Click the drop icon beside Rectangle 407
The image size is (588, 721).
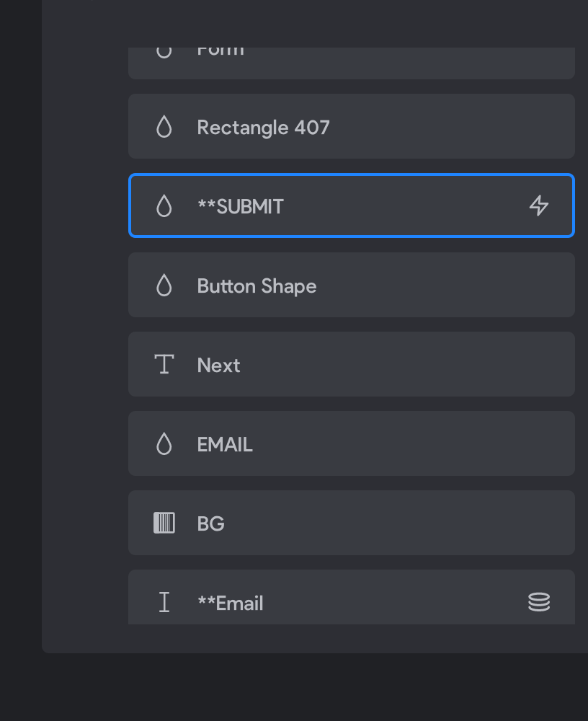pyautogui.click(x=164, y=126)
